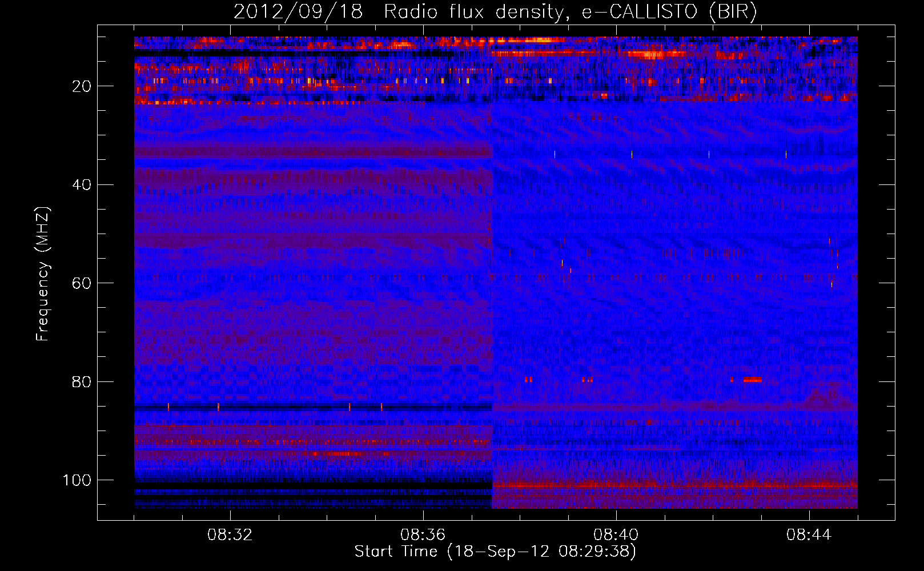This screenshot has width=924, height=571.
Task: Click the plot title "2012/09/18 Radio flux density, e-CALLISTO (BIR)"
Action: pos(495,12)
